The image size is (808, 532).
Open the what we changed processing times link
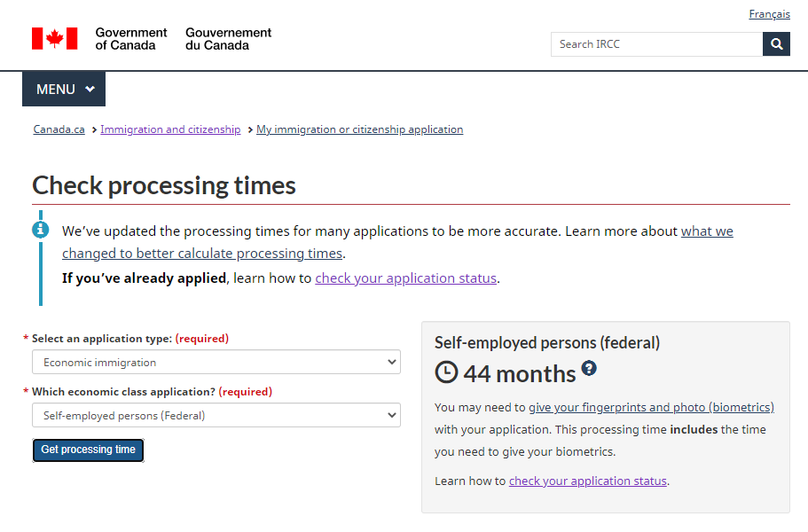pyautogui.click(x=398, y=242)
